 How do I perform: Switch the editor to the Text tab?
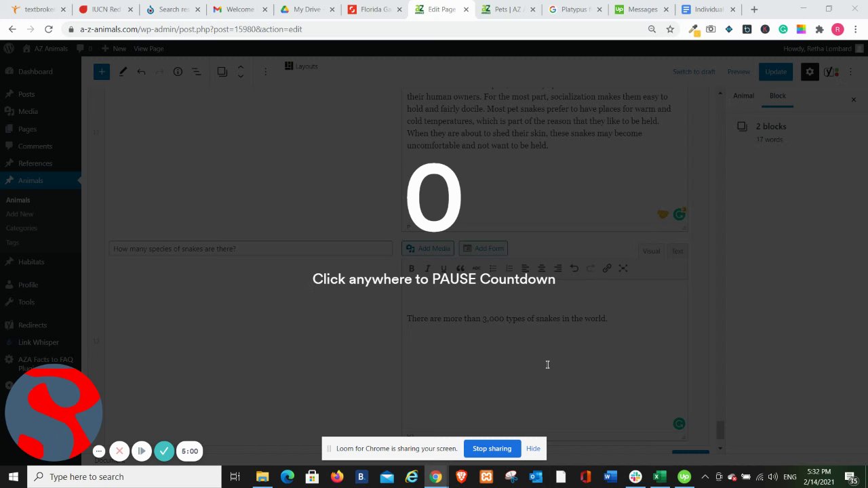pyautogui.click(x=677, y=251)
